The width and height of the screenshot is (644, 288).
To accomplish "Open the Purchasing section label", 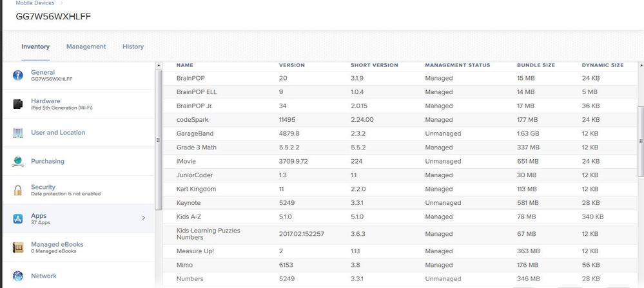I will (48, 161).
